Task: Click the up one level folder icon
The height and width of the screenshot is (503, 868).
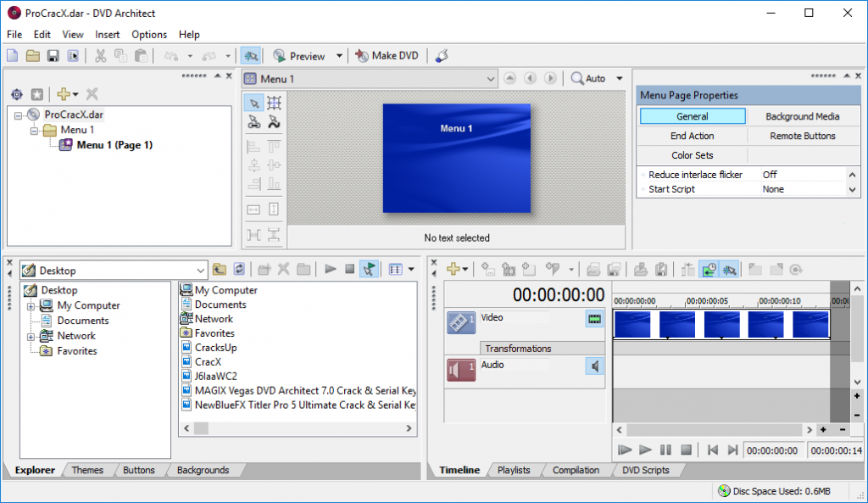Action: point(220,270)
